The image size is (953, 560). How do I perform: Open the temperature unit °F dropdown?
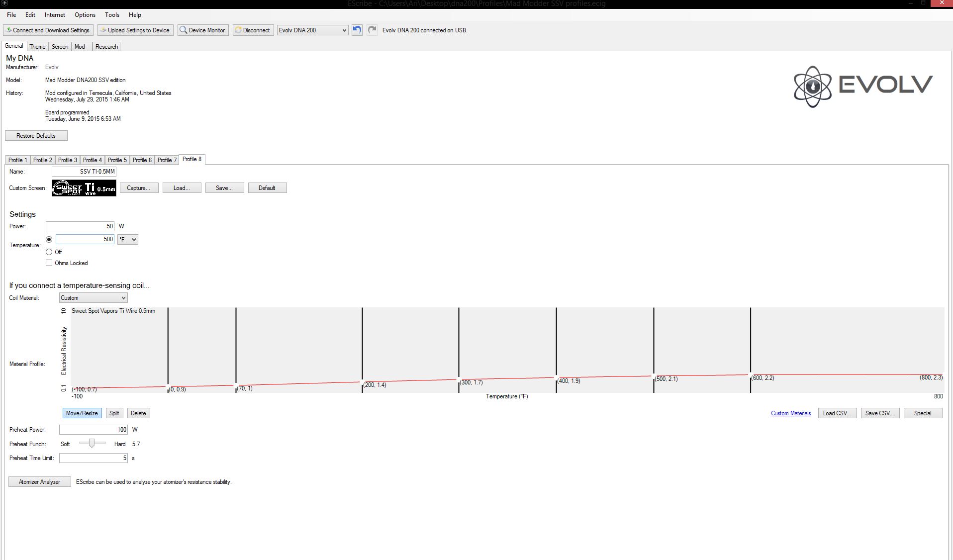[128, 240]
